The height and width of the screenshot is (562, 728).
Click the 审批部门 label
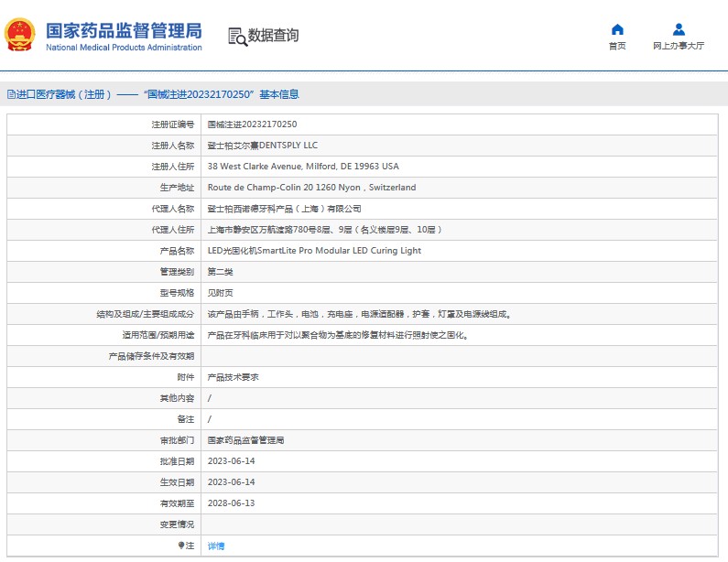click(x=177, y=440)
